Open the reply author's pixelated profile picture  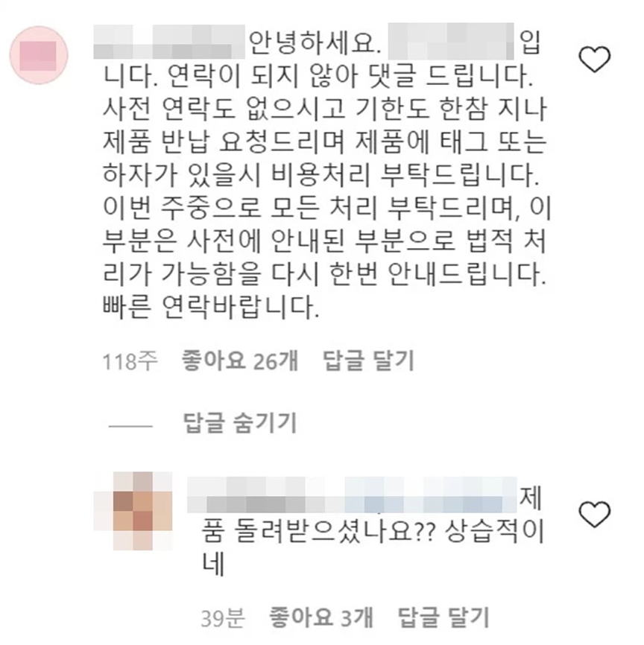[133, 511]
